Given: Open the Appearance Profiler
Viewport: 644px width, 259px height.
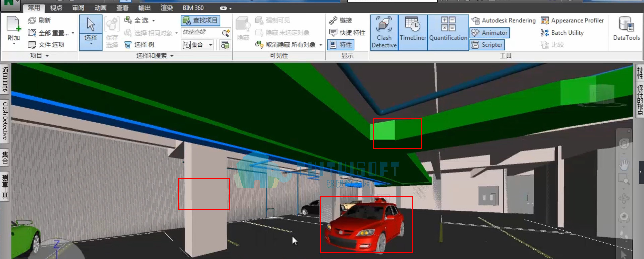Looking at the screenshot, I should [x=572, y=20].
